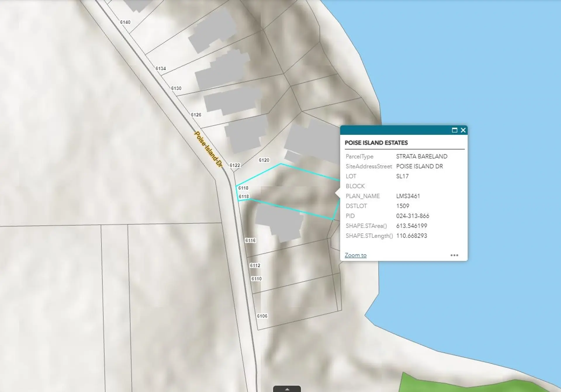Click parcel labeled 6126
The width and height of the screenshot is (561, 392).
196,115
